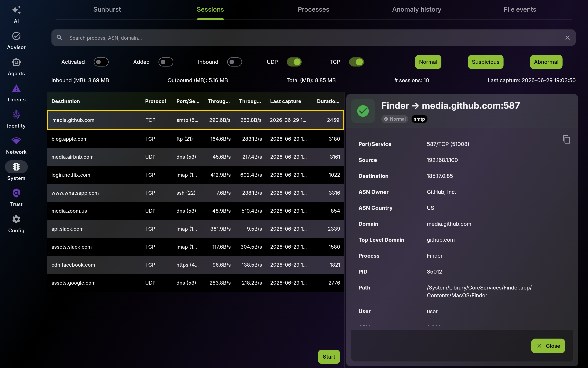Copy session details with clipboard icon
This screenshot has width=588, height=368.
566,139
